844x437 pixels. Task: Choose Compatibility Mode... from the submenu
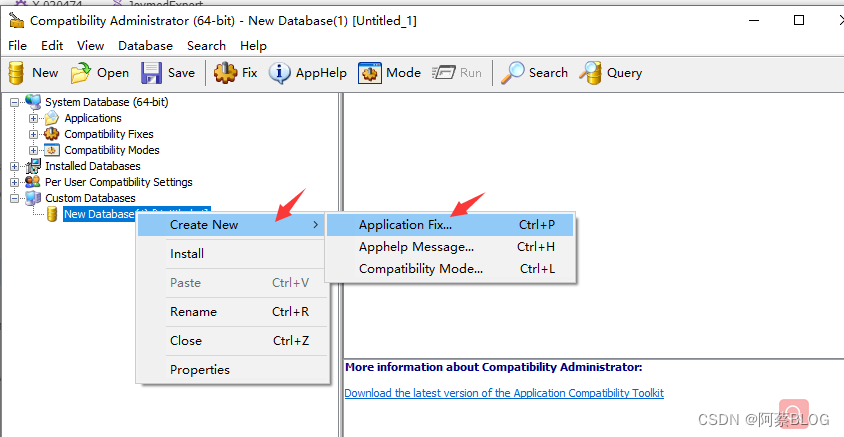(x=450, y=269)
